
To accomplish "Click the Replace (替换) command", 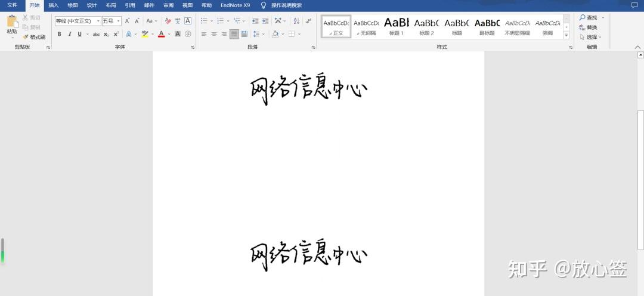I will (x=588, y=27).
